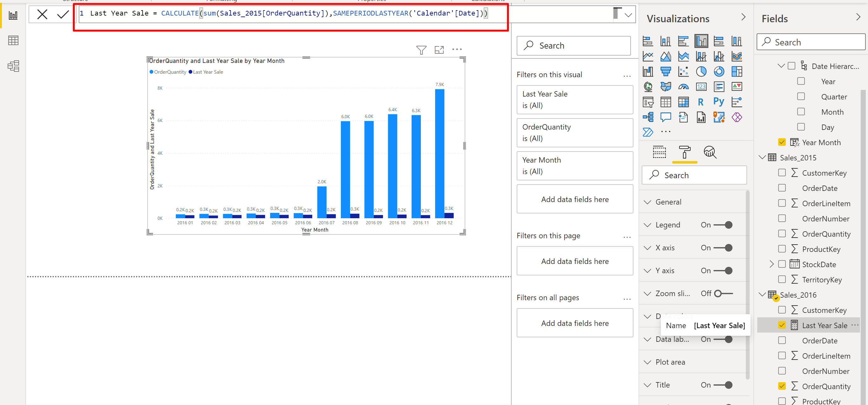Image resolution: width=868 pixels, height=405 pixels.
Task: Toggle the Legend switch
Action: pyautogui.click(x=723, y=225)
